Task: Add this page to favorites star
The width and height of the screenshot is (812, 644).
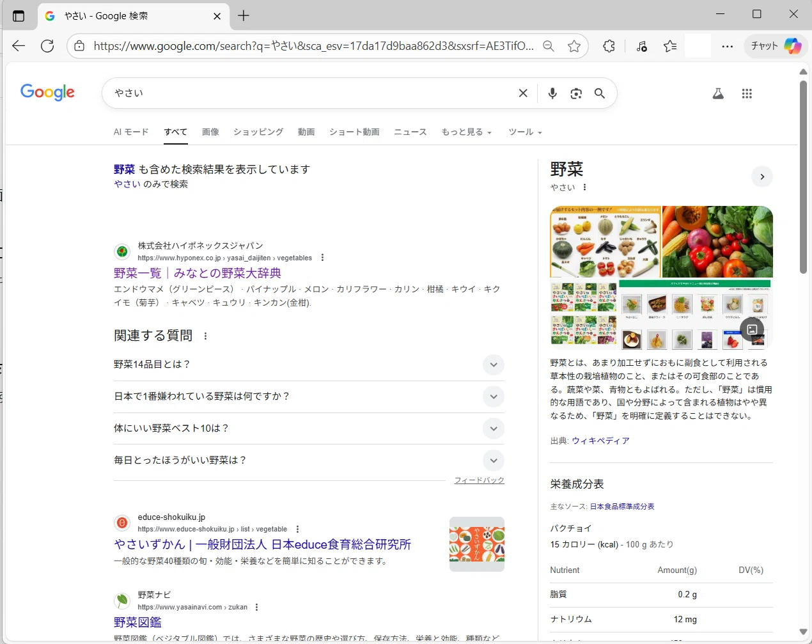Action: 574,46
